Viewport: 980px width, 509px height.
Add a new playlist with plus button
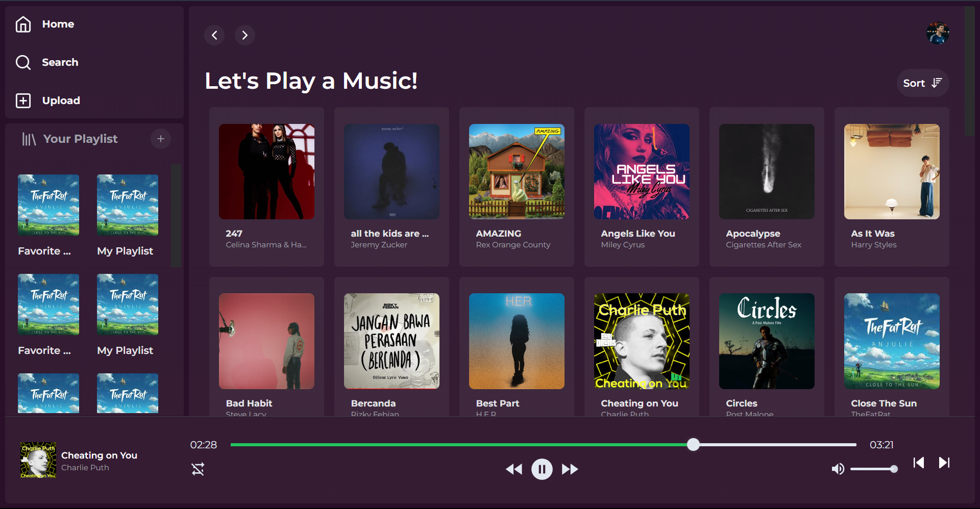click(161, 139)
